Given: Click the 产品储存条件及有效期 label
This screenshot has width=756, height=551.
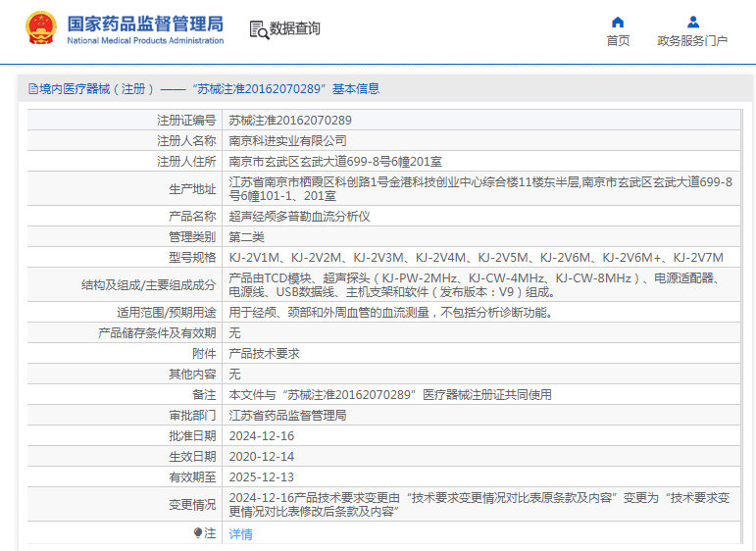Looking at the screenshot, I should tap(157, 333).
